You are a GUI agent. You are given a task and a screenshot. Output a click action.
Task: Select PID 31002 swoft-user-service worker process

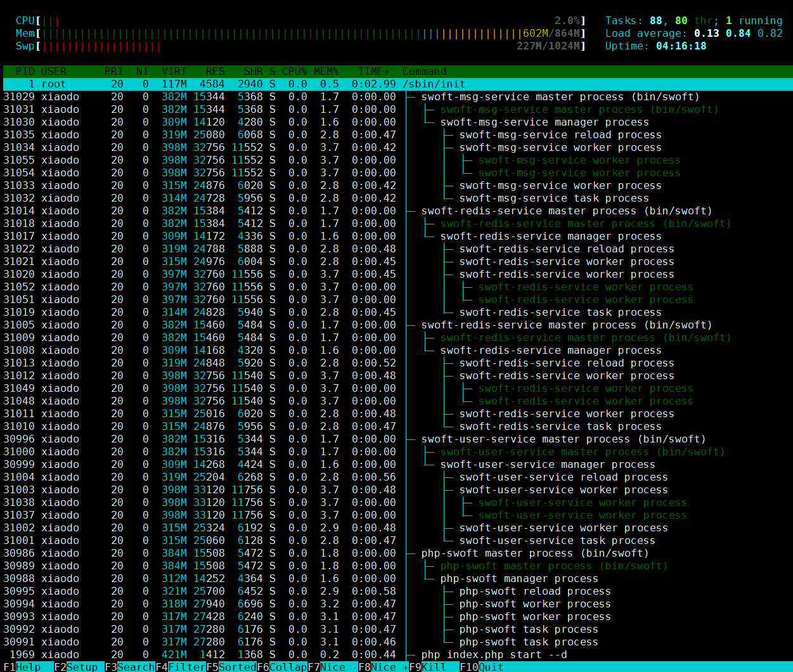coord(397,527)
